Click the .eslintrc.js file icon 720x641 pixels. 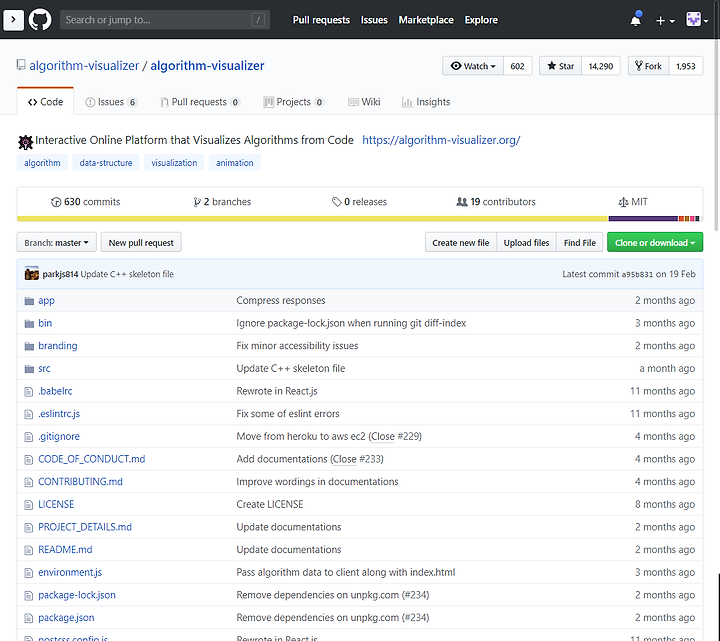(28, 414)
